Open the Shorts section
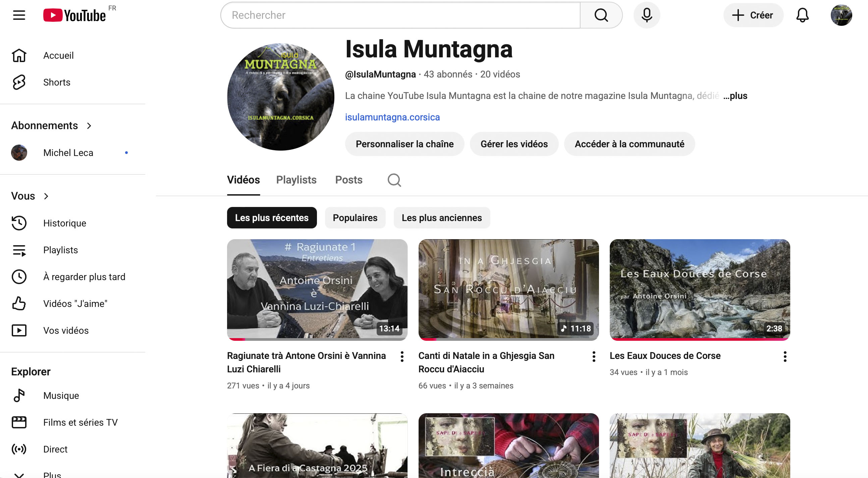 tap(57, 82)
